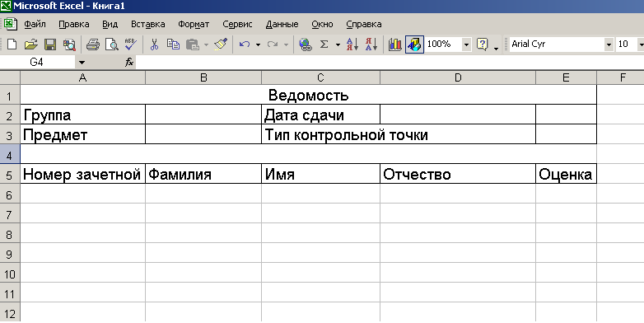Click the Help question mark icon
The width and height of the screenshot is (644, 323).
tap(483, 44)
